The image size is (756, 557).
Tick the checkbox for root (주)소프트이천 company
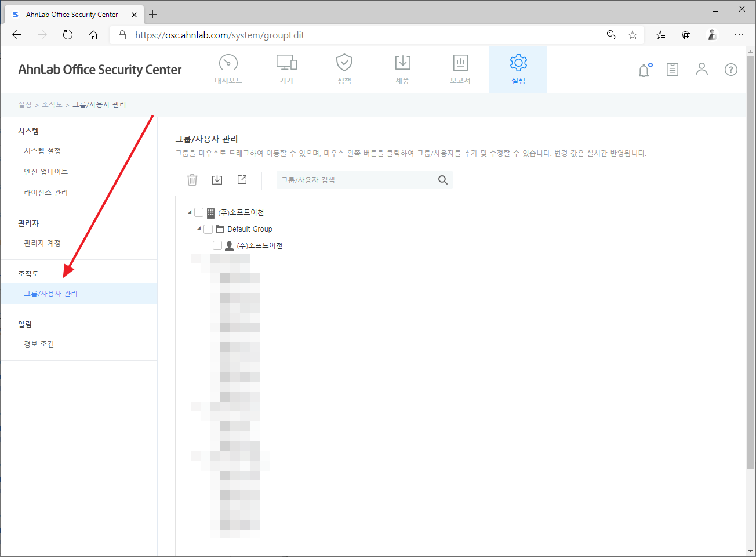pos(199,212)
